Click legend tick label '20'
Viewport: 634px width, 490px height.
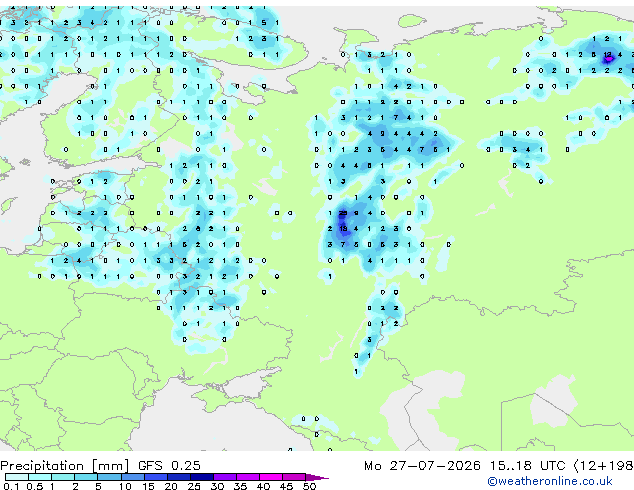click(171, 486)
